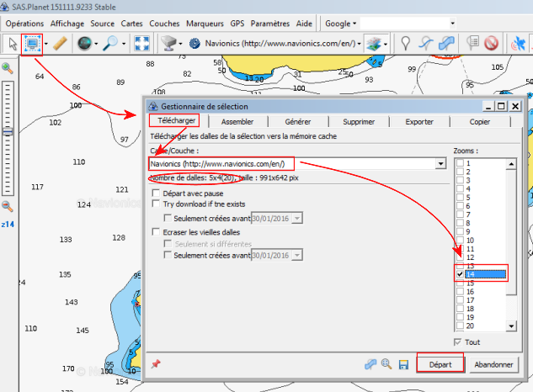Hide all markers with red prohibited icon
This screenshot has width=533, height=392.
click(491, 44)
